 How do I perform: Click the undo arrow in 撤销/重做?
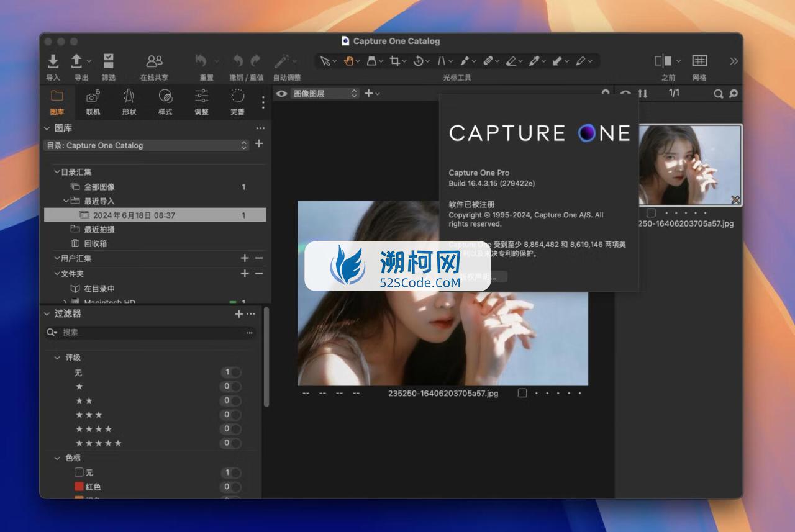[x=238, y=61]
